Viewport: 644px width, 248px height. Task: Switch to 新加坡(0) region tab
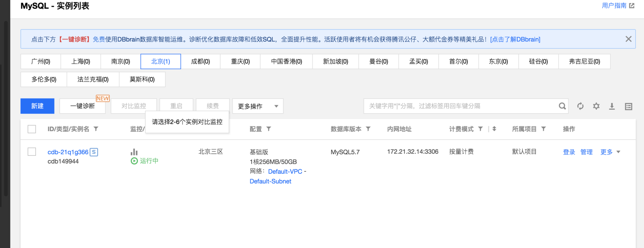pos(336,62)
